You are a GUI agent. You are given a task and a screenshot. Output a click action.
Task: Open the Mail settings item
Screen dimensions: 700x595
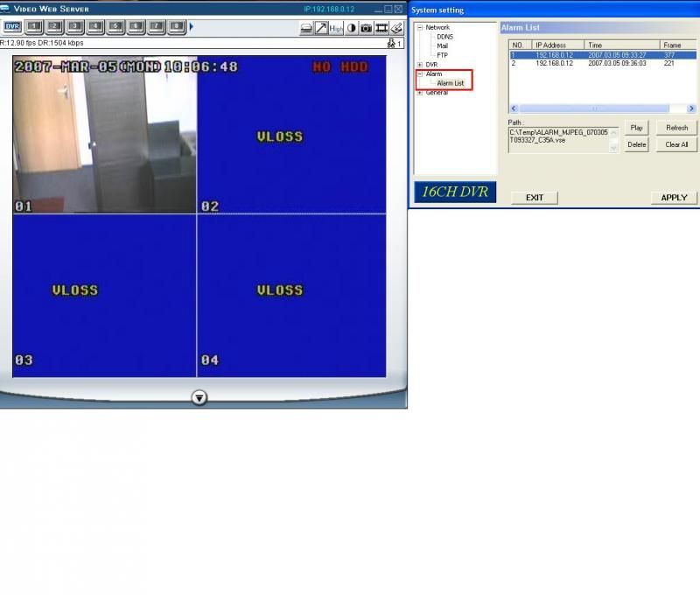443,46
